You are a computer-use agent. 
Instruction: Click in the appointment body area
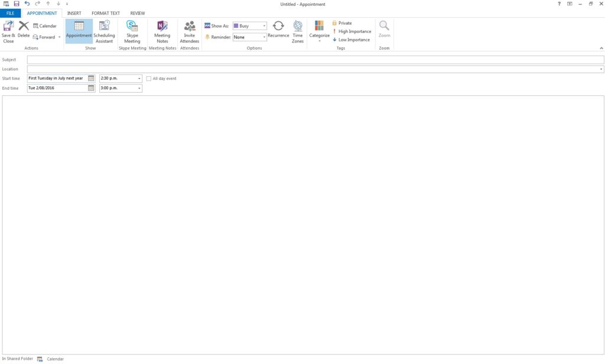coord(303,225)
